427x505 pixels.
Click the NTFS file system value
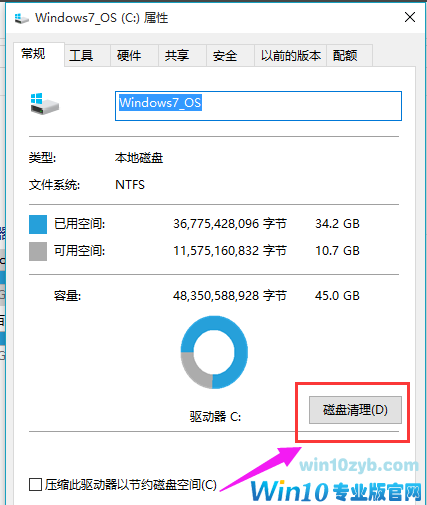[130, 185]
